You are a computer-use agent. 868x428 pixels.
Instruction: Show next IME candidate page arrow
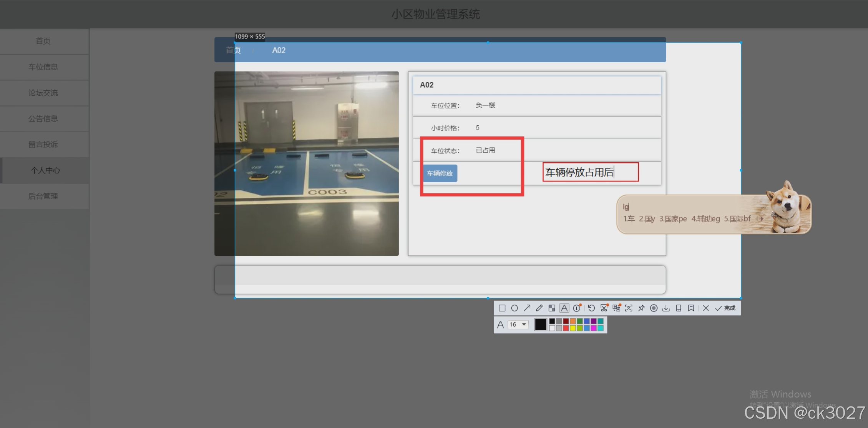click(762, 218)
